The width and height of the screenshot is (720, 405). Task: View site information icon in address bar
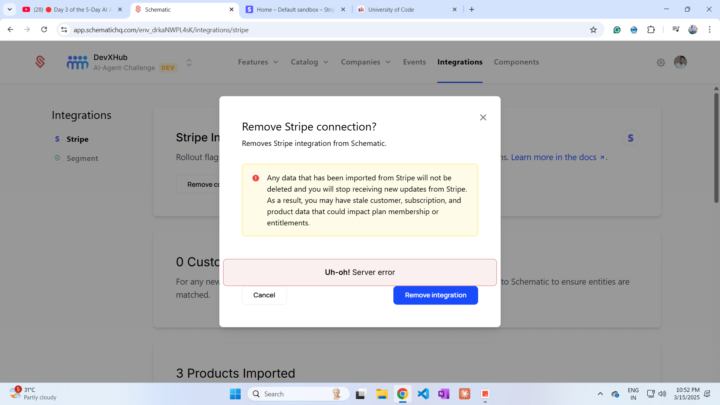click(x=64, y=30)
